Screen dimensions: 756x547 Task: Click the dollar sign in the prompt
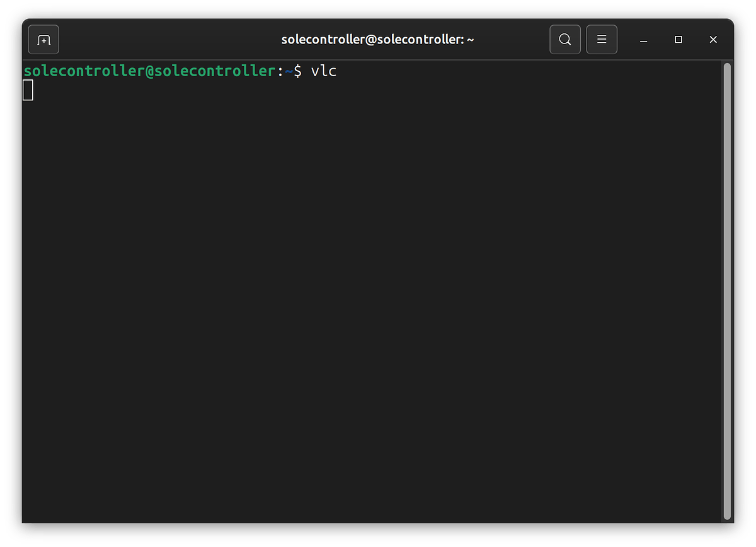pos(298,71)
